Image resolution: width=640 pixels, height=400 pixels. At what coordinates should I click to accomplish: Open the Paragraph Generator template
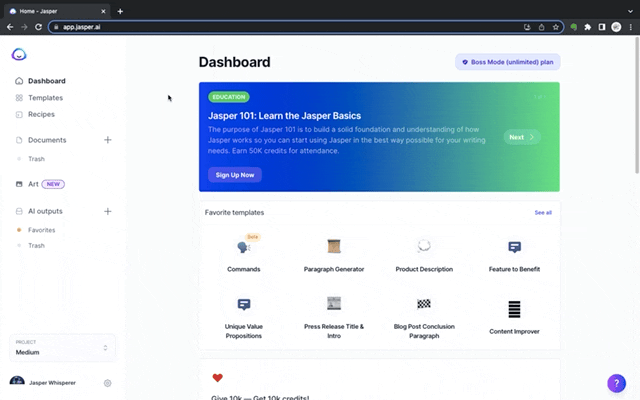[x=334, y=247]
